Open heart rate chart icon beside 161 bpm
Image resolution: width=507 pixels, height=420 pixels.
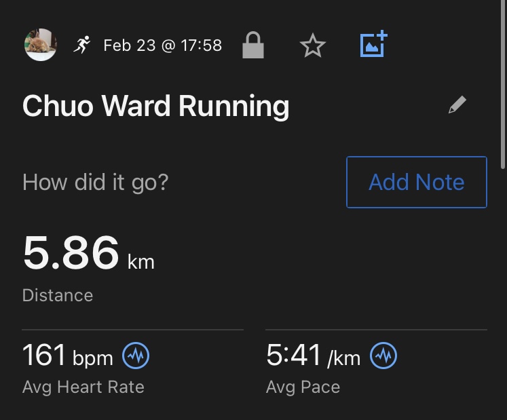[x=136, y=356]
